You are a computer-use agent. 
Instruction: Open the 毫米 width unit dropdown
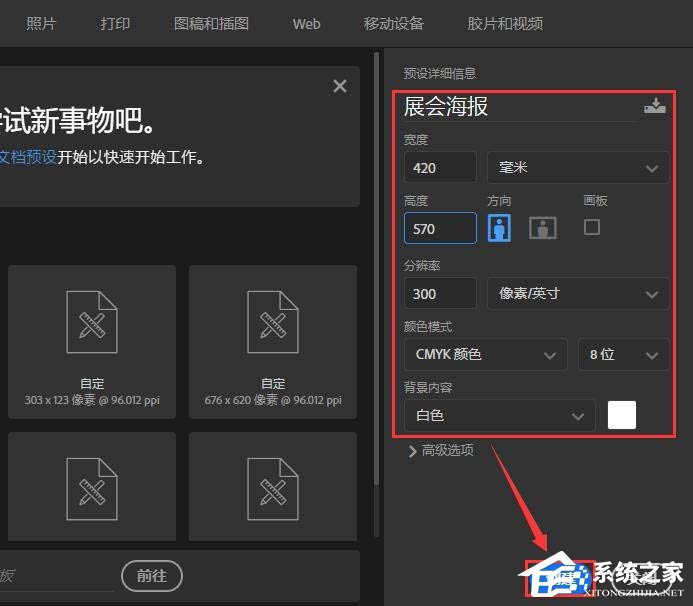coord(577,167)
